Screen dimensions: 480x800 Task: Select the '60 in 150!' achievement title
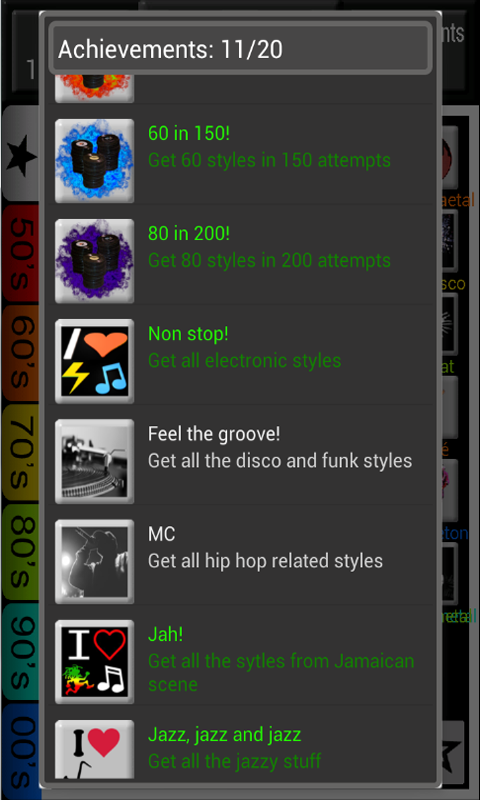(x=189, y=134)
